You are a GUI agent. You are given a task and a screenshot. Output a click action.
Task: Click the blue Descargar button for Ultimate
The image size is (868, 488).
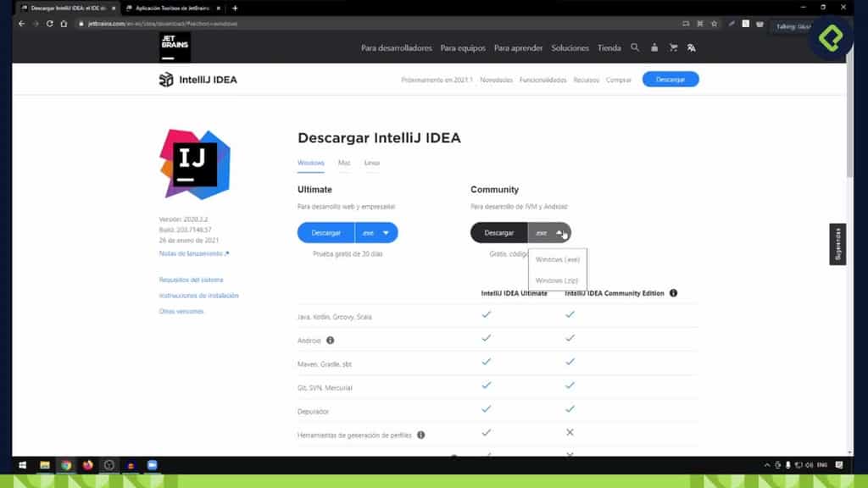326,233
